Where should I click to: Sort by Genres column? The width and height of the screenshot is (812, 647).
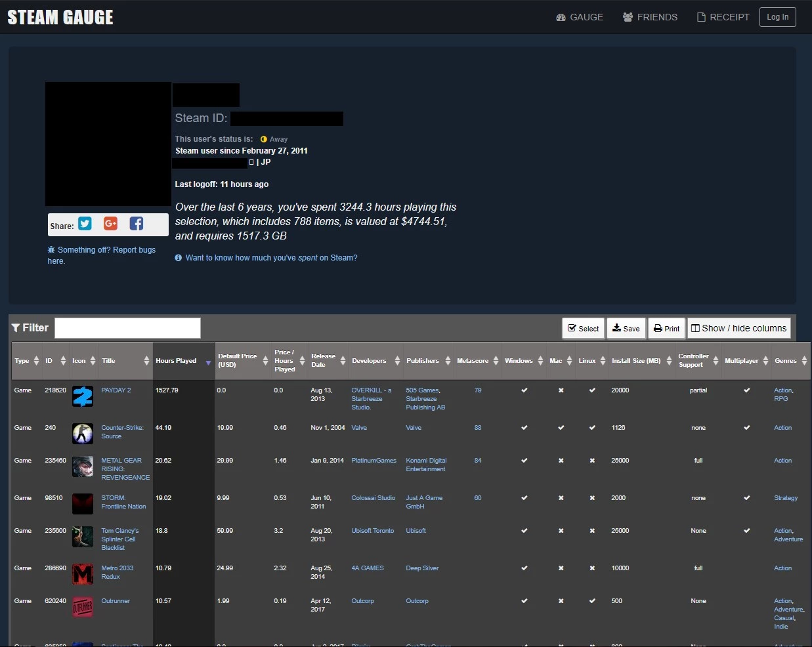(790, 361)
